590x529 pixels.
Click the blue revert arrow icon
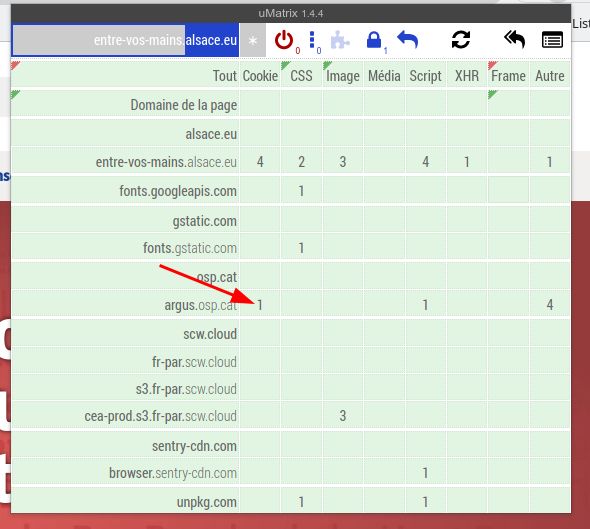[x=408, y=40]
